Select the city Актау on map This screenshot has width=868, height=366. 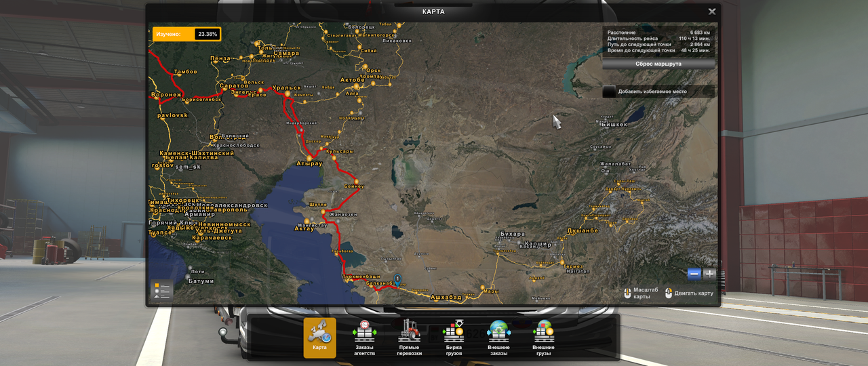[304, 229]
